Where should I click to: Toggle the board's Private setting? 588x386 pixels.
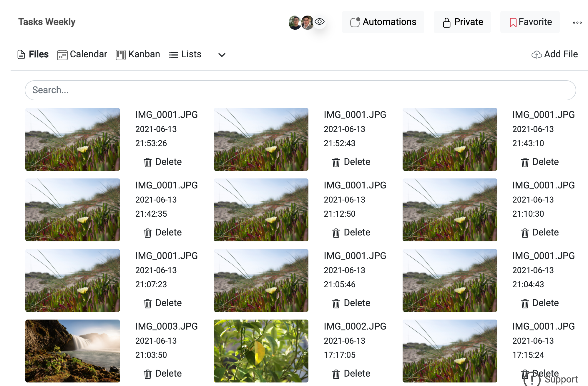coord(462,22)
